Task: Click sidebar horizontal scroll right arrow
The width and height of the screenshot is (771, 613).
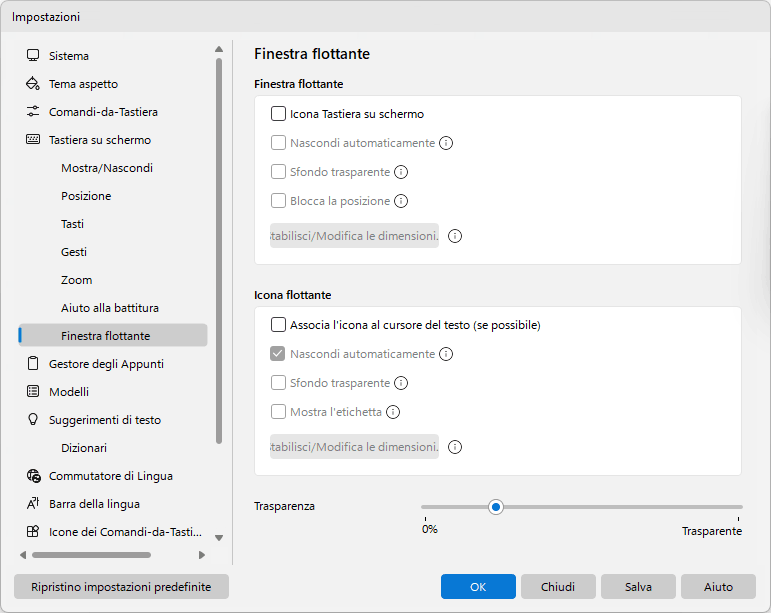Action: 202,555
